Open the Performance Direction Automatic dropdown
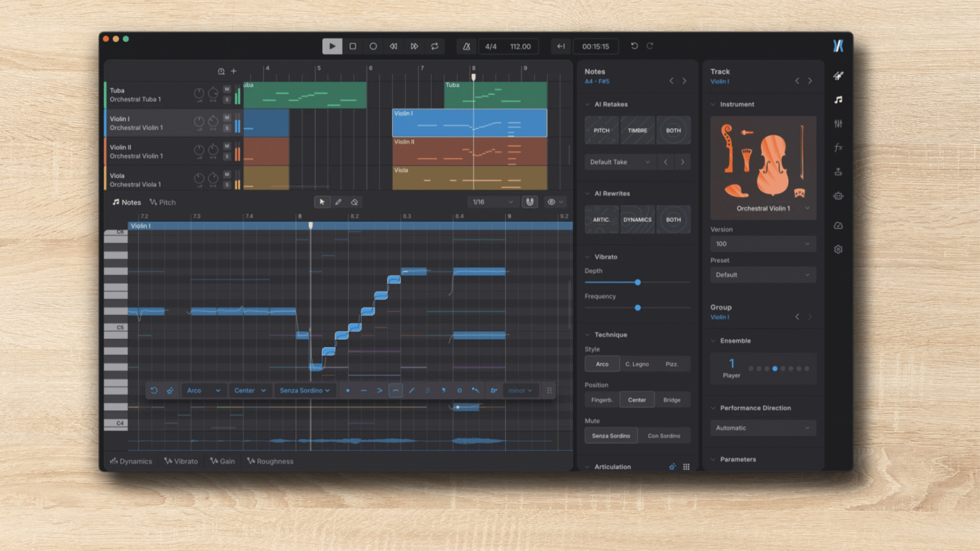The height and width of the screenshot is (551, 980). tap(763, 428)
